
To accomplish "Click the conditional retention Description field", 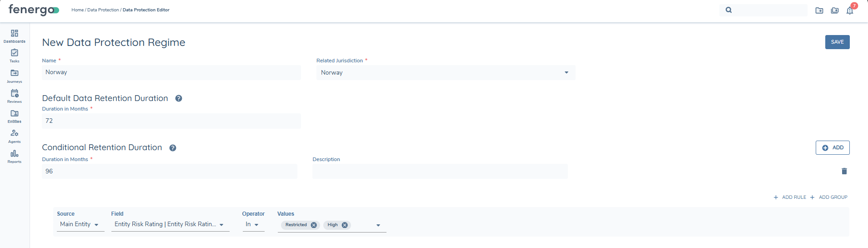I will coord(440,171).
